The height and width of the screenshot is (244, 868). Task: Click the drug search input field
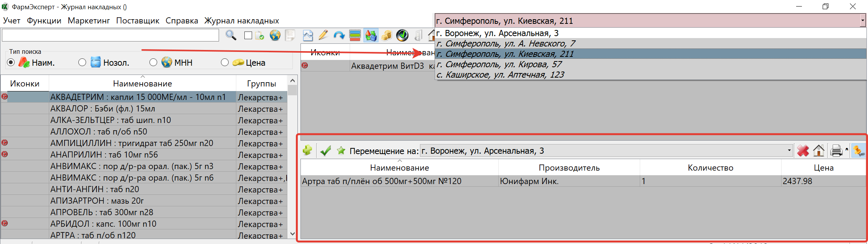pos(110,35)
